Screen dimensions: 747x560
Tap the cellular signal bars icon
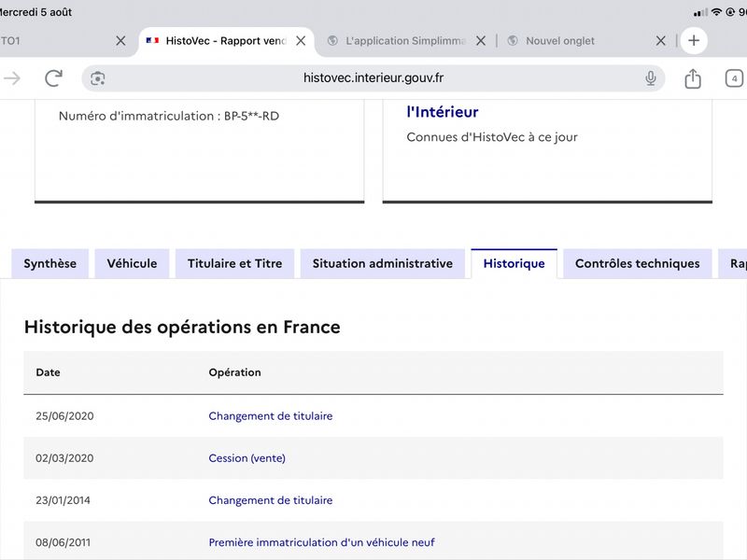tap(701, 13)
